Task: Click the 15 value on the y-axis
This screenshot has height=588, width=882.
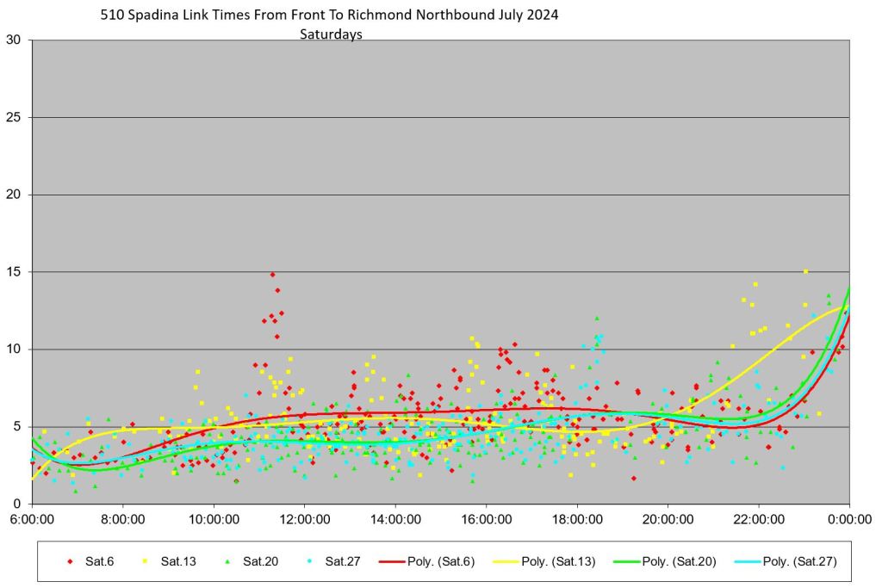Action: pos(13,272)
